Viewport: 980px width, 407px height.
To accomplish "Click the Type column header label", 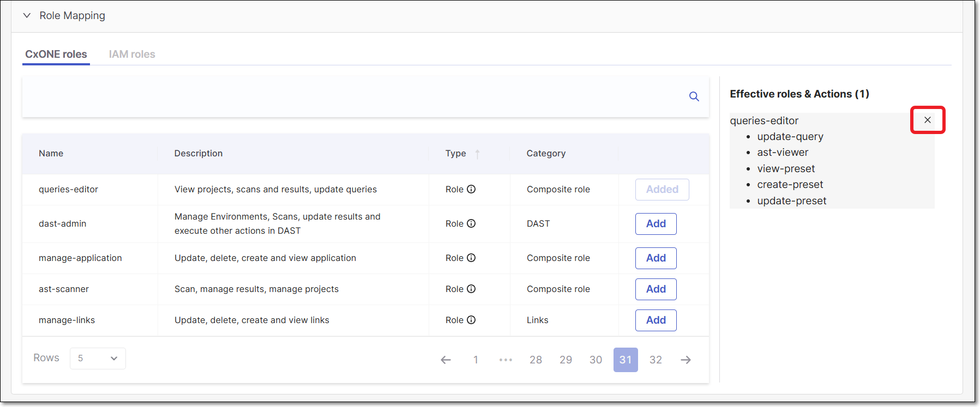I will (x=455, y=154).
